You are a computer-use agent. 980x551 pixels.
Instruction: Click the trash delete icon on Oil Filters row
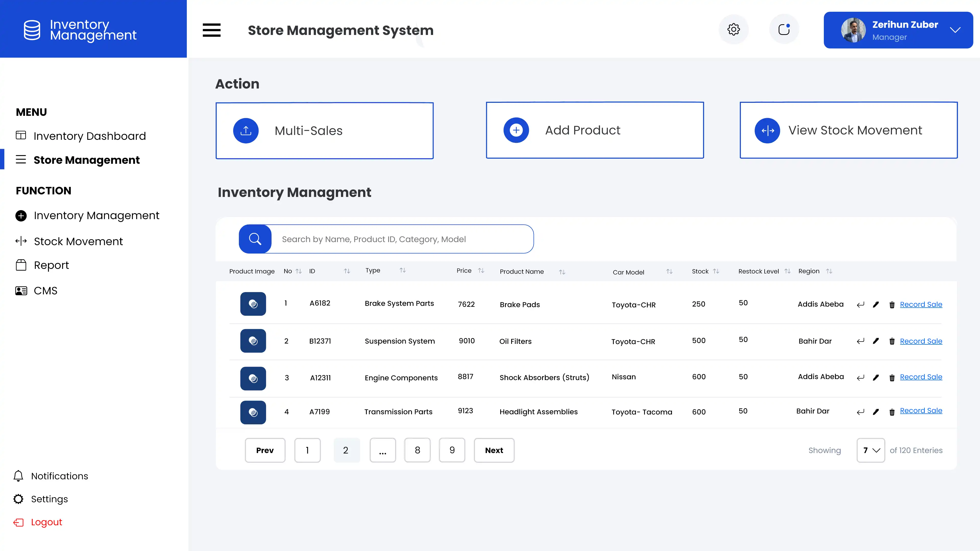(892, 341)
